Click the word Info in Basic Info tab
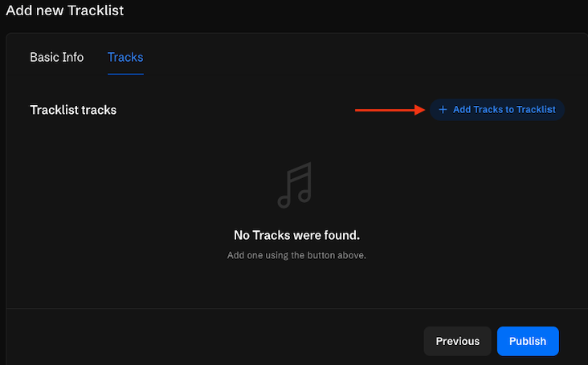 72,58
